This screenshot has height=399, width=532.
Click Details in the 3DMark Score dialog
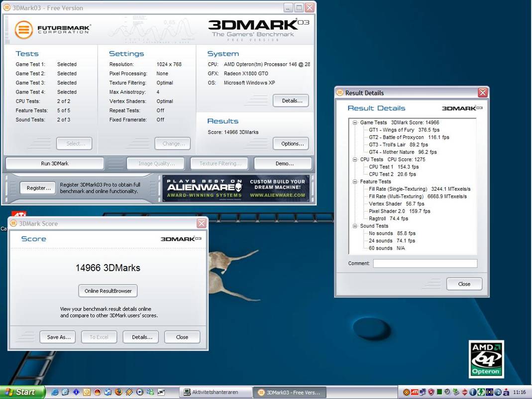point(141,337)
